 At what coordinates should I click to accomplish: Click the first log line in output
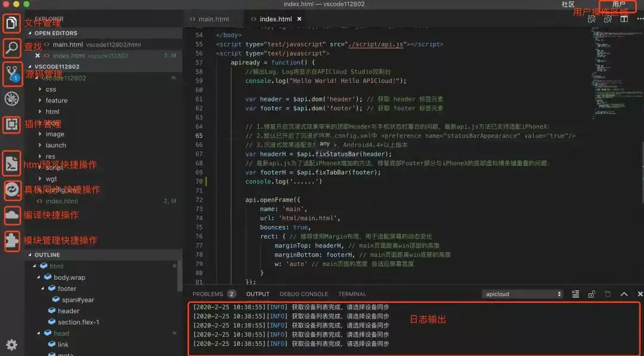pyautogui.click(x=291, y=307)
